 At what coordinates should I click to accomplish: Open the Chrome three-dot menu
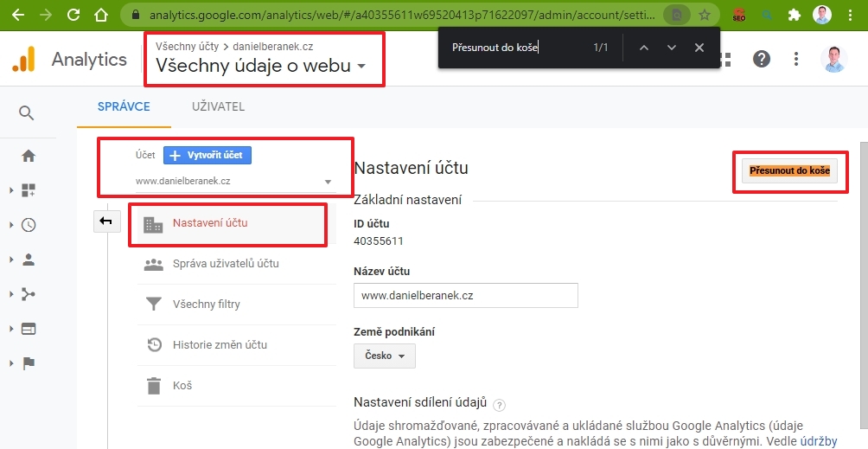851,15
